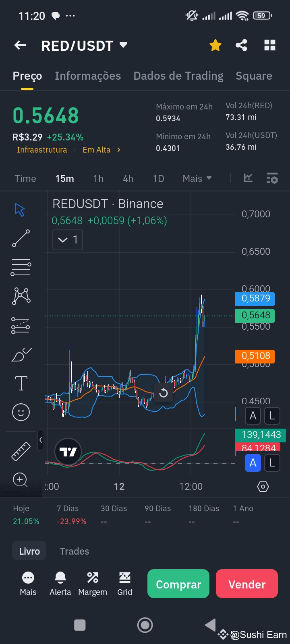Open chart settings list icon
290x644 pixels.
pyautogui.click(x=272, y=178)
